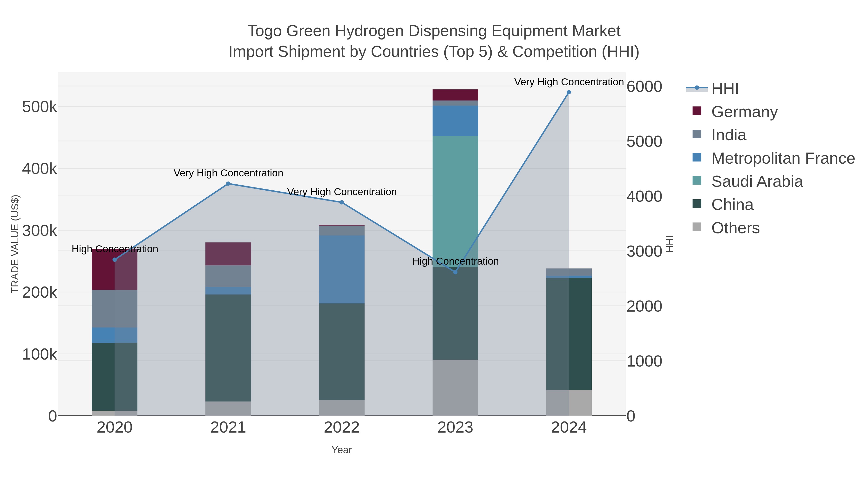Toggle the Others legend entry
Screen dimensions: 868x488
[726, 228]
